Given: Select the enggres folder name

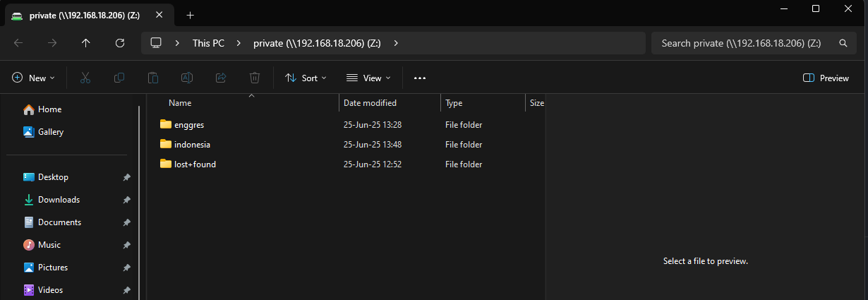Looking at the screenshot, I should [x=189, y=125].
